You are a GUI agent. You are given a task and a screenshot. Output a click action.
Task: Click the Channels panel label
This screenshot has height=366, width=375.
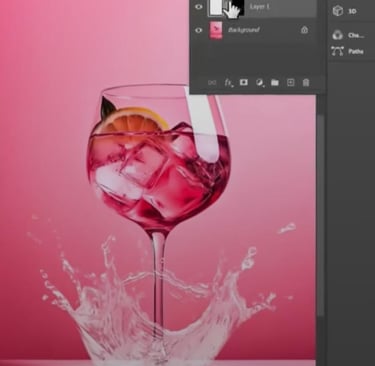coord(356,35)
